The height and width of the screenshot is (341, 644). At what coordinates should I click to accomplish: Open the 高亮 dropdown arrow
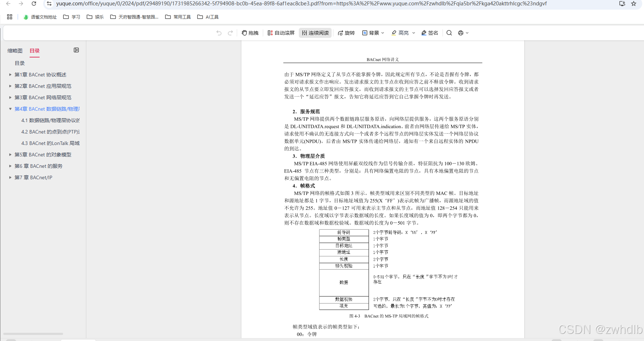point(414,33)
